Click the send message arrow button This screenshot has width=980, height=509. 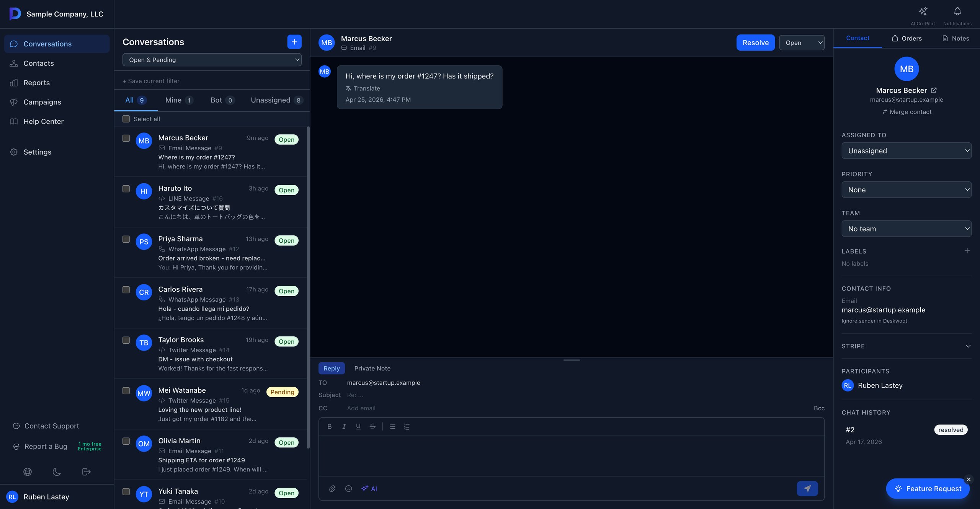(807, 488)
